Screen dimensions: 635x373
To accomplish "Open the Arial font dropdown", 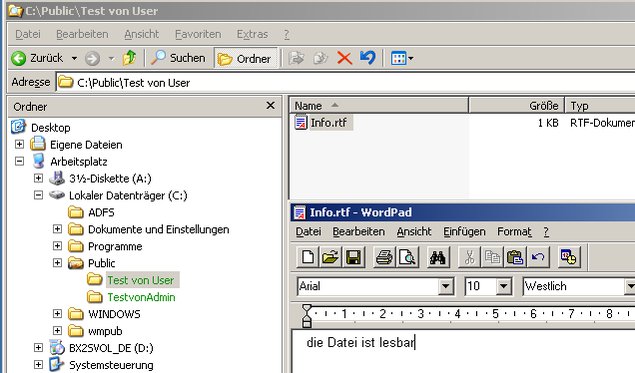I will pos(445,286).
